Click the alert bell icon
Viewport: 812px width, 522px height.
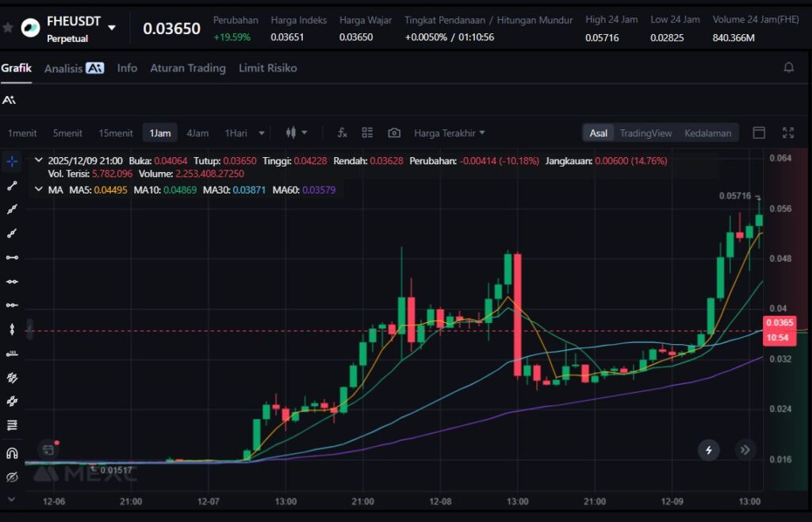point(788,68)
